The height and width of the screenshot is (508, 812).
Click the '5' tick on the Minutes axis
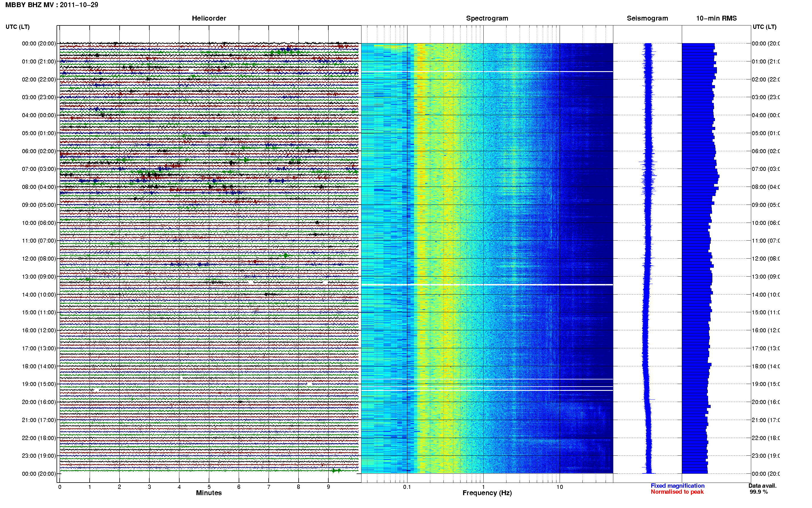point(209,487)
